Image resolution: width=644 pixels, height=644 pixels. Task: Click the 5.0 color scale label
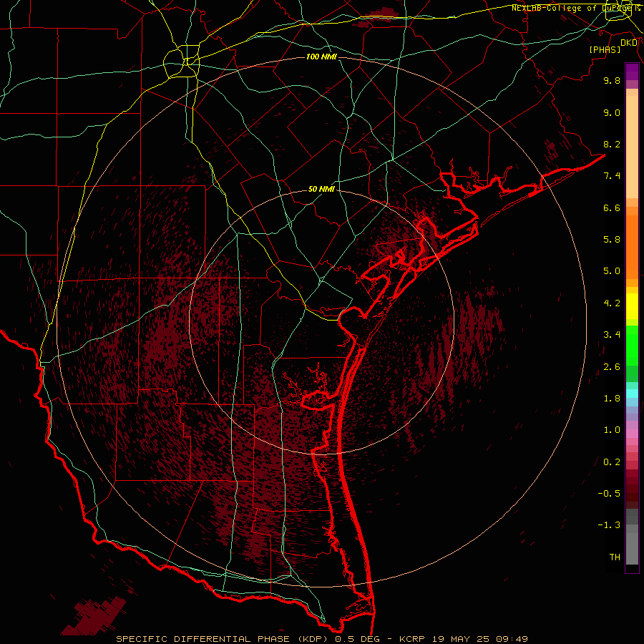(x=612, y=271)
